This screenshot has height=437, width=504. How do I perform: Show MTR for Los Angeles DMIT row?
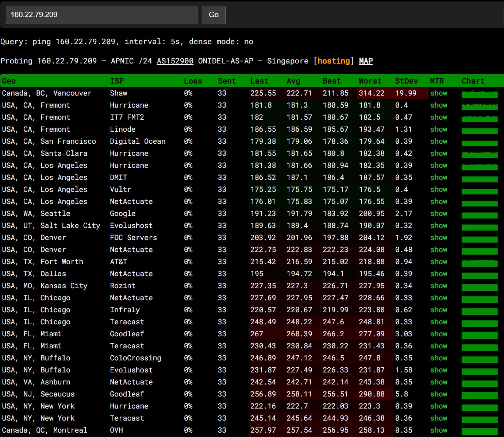click(439, 177)
